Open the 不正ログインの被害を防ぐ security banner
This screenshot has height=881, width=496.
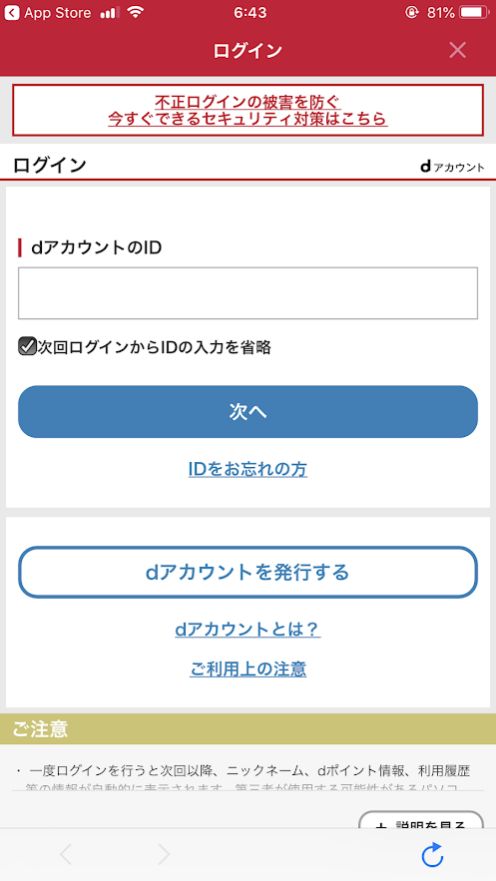tap(248, 110)
